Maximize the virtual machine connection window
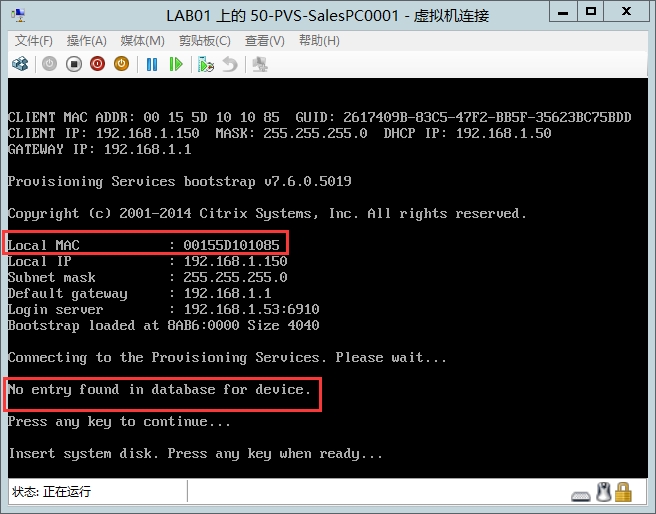 pyautogui.click(x=590, y=12)
